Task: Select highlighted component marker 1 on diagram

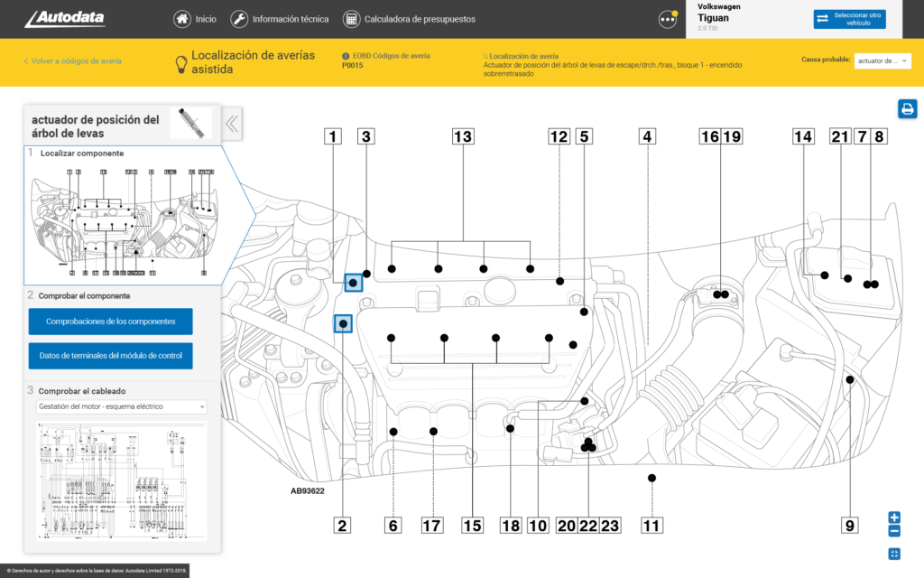Action: [354, 283]
